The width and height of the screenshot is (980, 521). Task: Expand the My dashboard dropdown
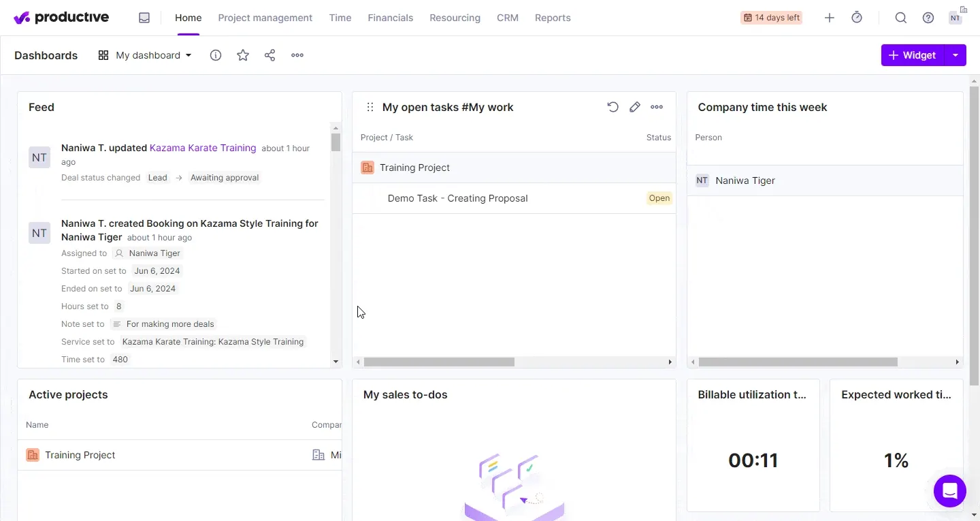[145, 55]
